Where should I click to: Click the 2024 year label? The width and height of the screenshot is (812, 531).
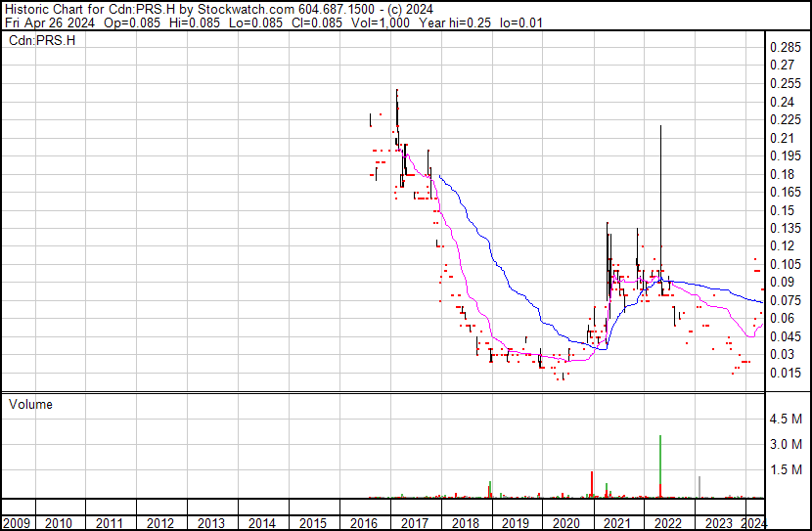(x=753, y=523)
